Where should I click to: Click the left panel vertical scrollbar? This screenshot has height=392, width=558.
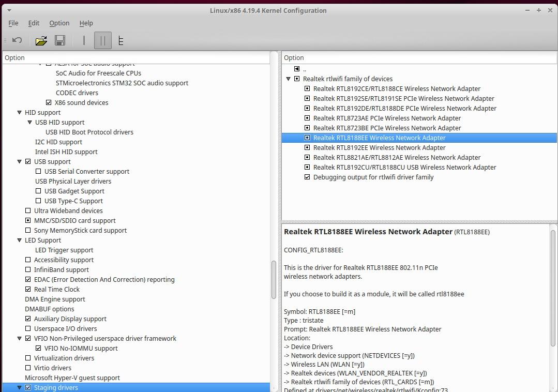point(274,279)
